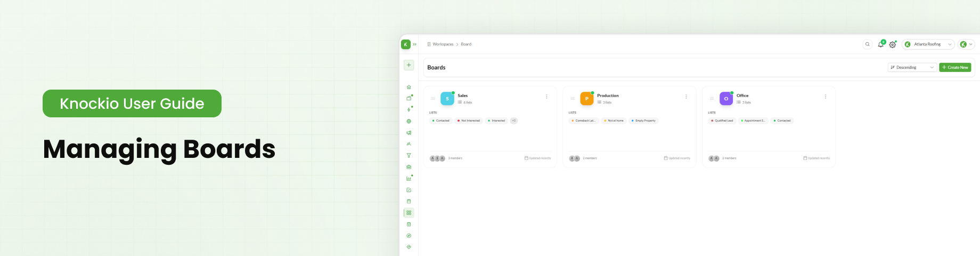Click '3 lists' text under Production
The width and height of the screenshot is (980, 256).
[x=607, y=102]
